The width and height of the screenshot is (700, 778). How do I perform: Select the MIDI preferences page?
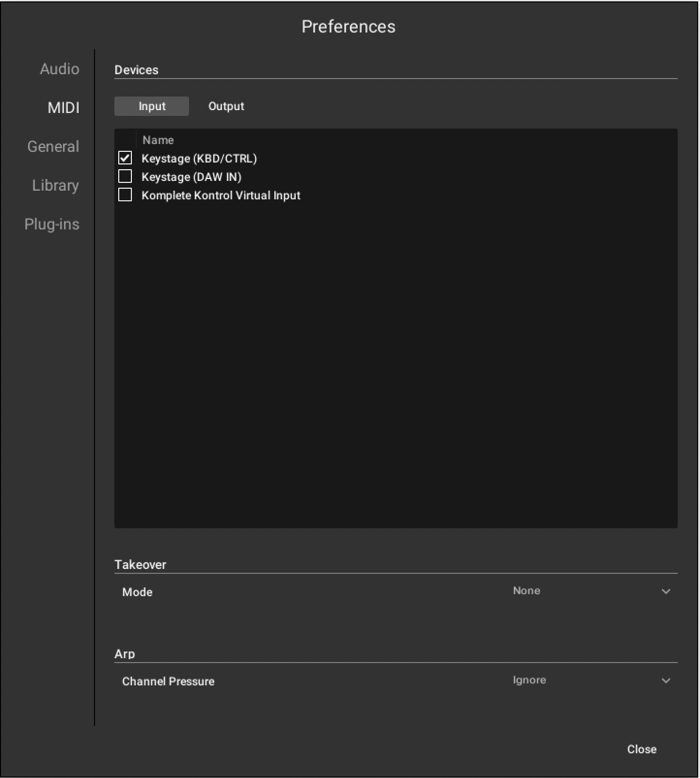[x=63, y=108]
